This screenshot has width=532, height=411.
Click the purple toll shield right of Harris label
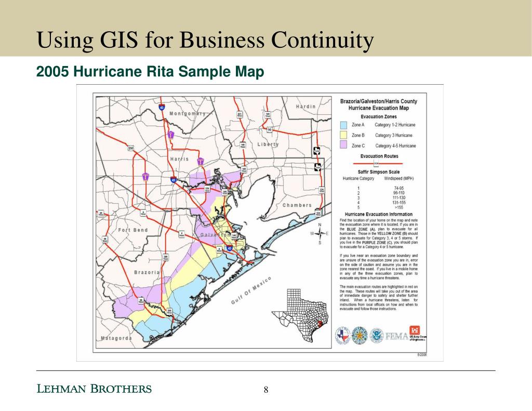[201, 161]
